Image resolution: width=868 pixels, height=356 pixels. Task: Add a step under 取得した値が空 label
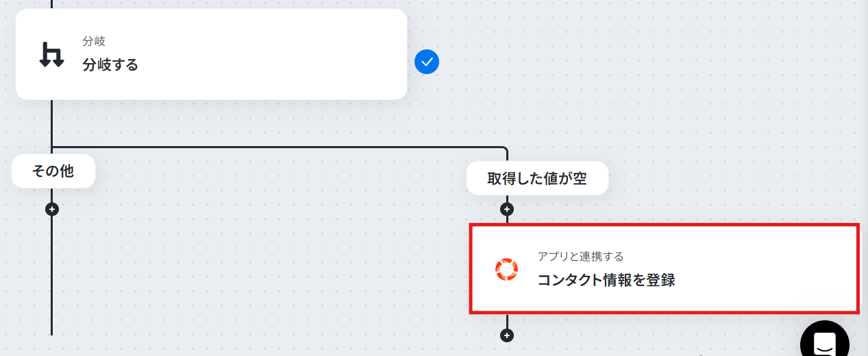tap(506, 209)
